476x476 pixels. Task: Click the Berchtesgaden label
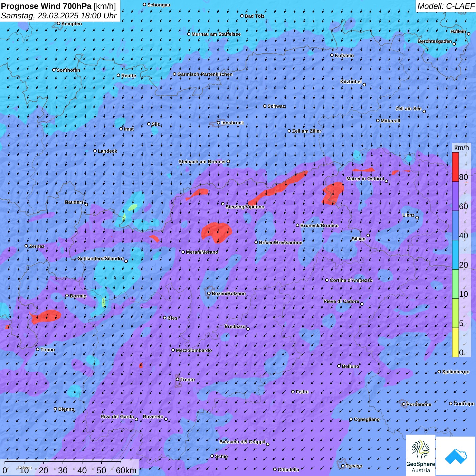[435, 41]
